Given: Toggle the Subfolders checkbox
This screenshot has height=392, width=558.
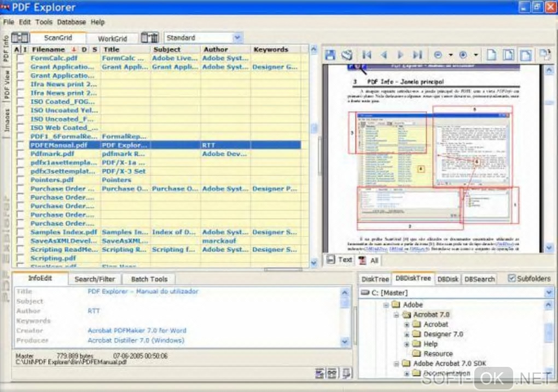Looking at the screenshot, I should click(512, 278).
